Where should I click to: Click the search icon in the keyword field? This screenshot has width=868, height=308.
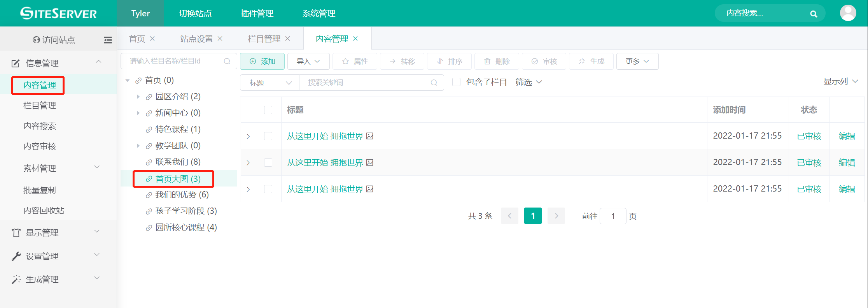coord(434,83)
